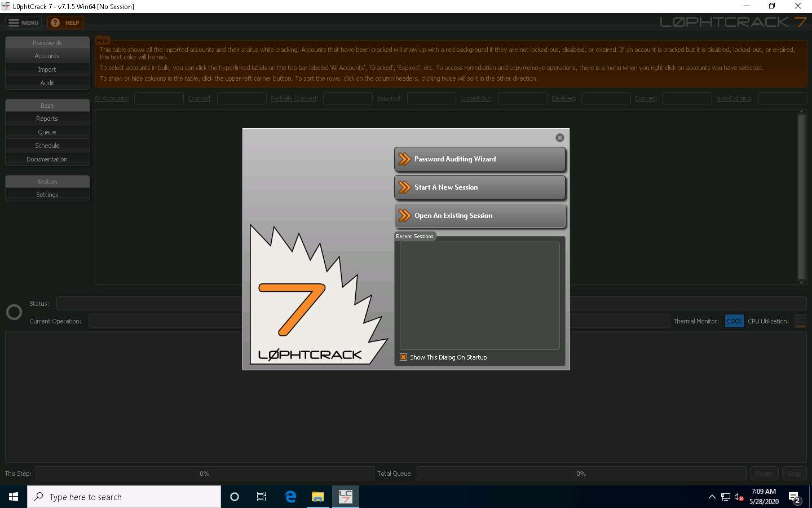This screenshot has width=812, height=508.
Task: Launch Microsoft Edge from taskbar
Action: (x=290, y=497)
